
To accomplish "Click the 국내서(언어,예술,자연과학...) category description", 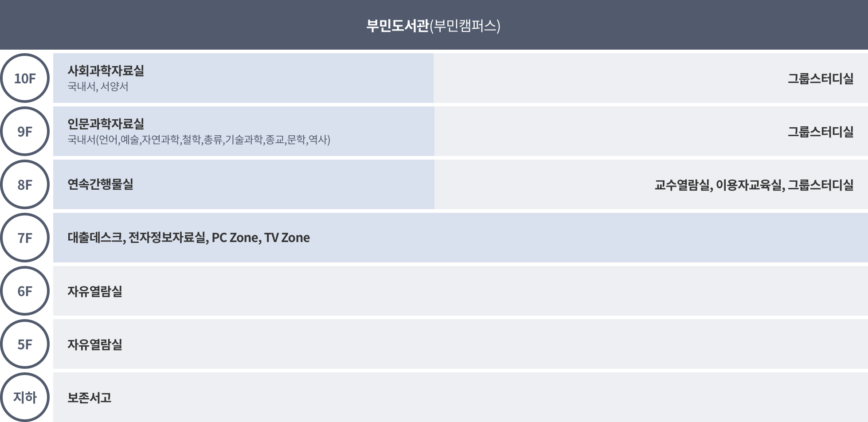I will click(199, 140).
